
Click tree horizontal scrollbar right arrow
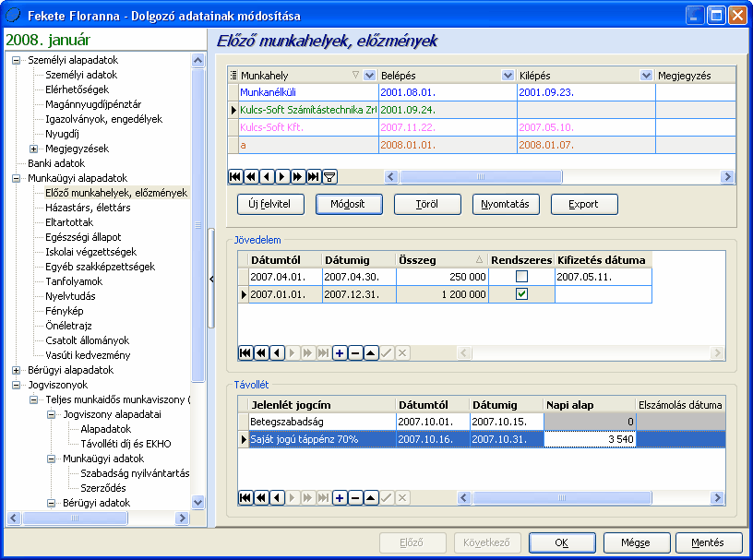tap(182, 518)
